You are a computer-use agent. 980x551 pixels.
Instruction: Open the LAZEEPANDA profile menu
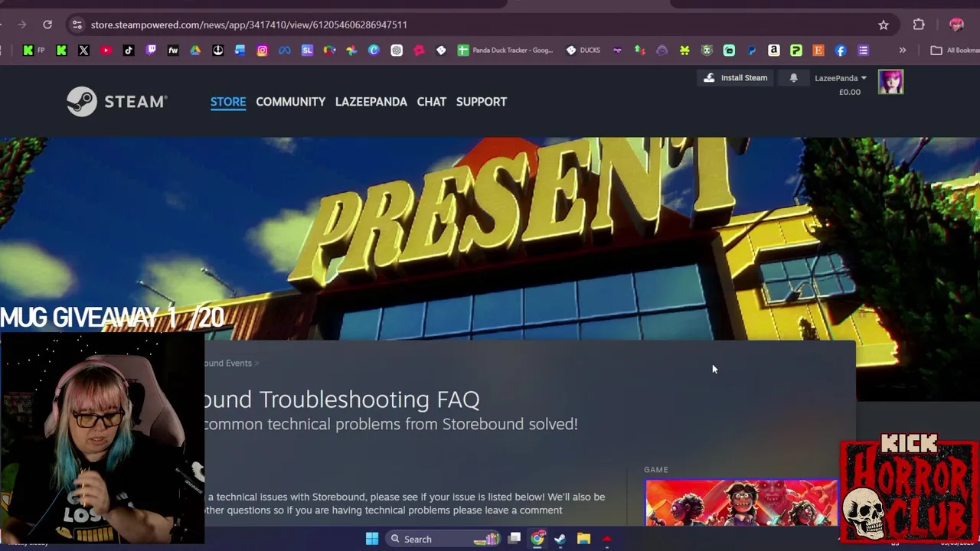tap(371, 102)
